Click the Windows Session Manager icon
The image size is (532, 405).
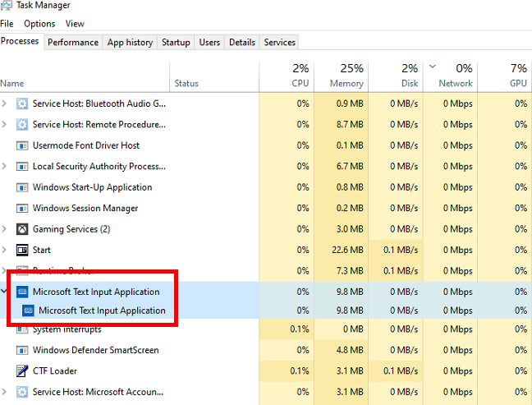click(x=22, y=208)
